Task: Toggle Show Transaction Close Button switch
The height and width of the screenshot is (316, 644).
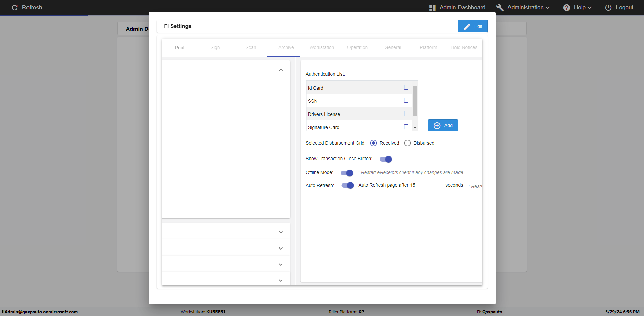Action: click(386, 159)
